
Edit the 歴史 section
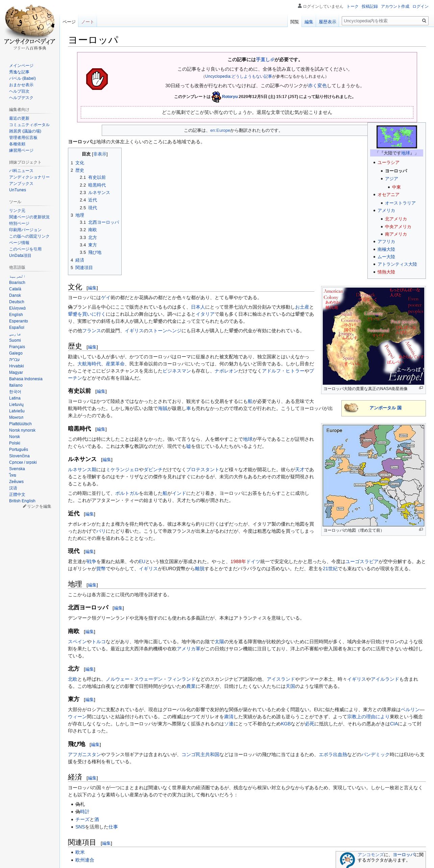click(x=92, y=347)
